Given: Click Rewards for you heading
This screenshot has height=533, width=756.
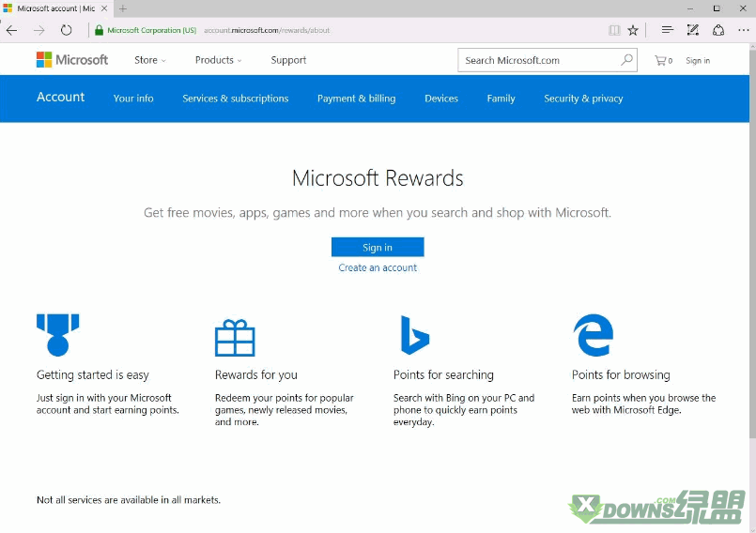Looking at the screenshot, I should 256,375.
